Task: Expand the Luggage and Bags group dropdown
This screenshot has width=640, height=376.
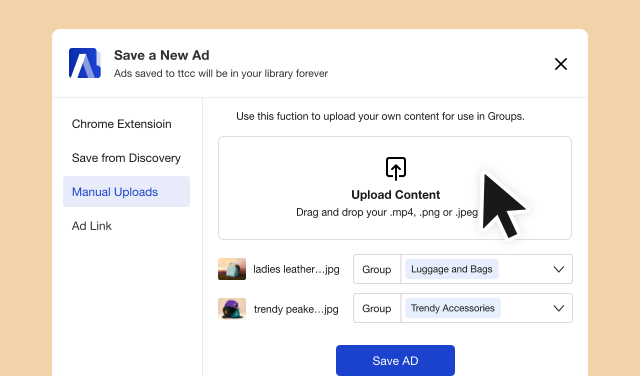Action: pyautogui.click(x=558, y=269)
